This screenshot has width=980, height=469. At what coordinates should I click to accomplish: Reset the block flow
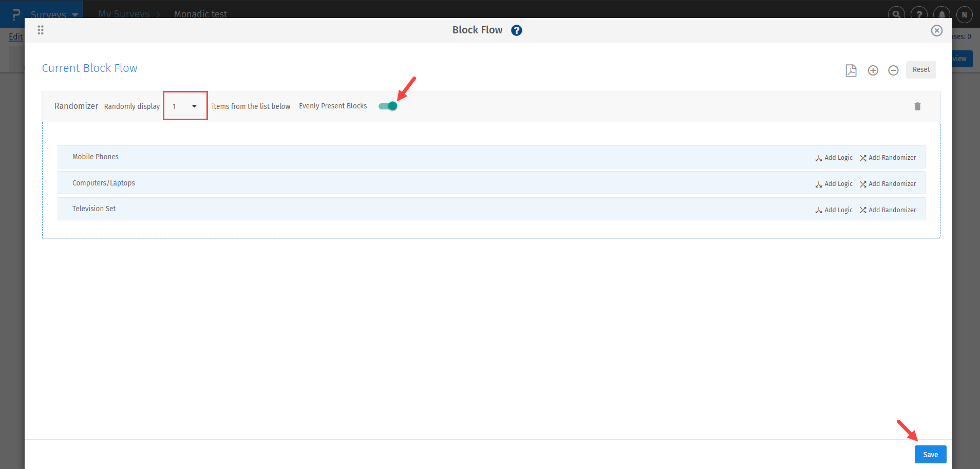click(x=921, y=70)
